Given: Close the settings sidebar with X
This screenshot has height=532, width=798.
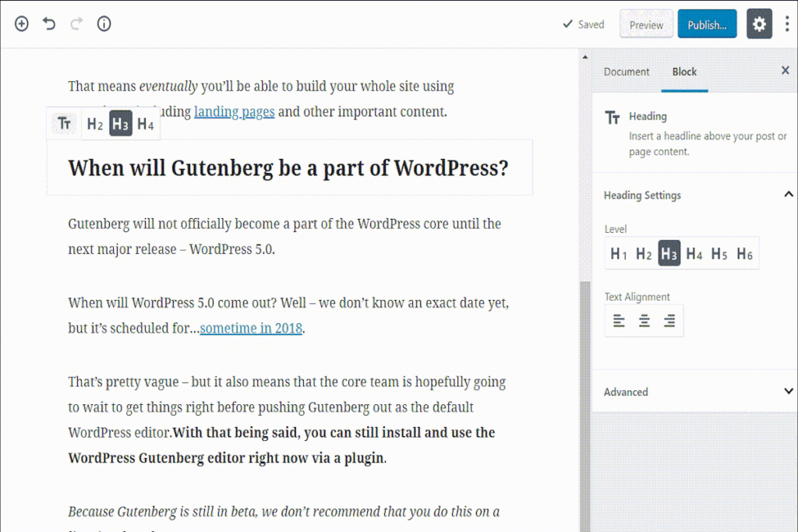Looking at the screenshot, I should tap(786, 71).
